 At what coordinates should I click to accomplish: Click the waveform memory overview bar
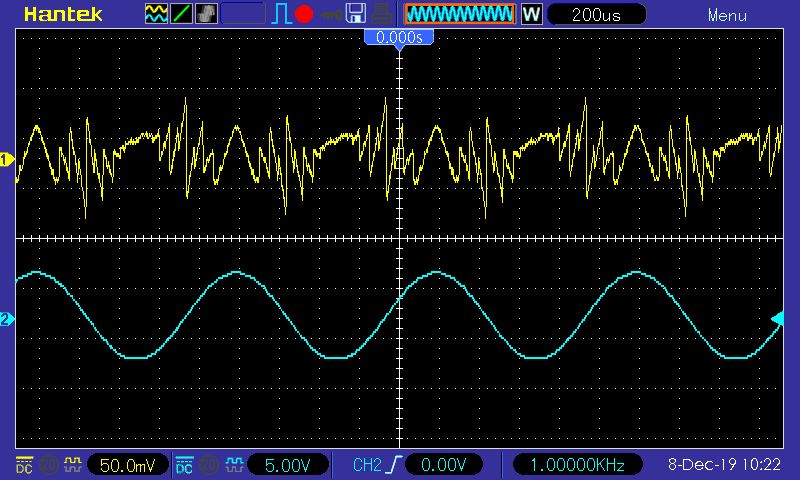coord(460,14)
